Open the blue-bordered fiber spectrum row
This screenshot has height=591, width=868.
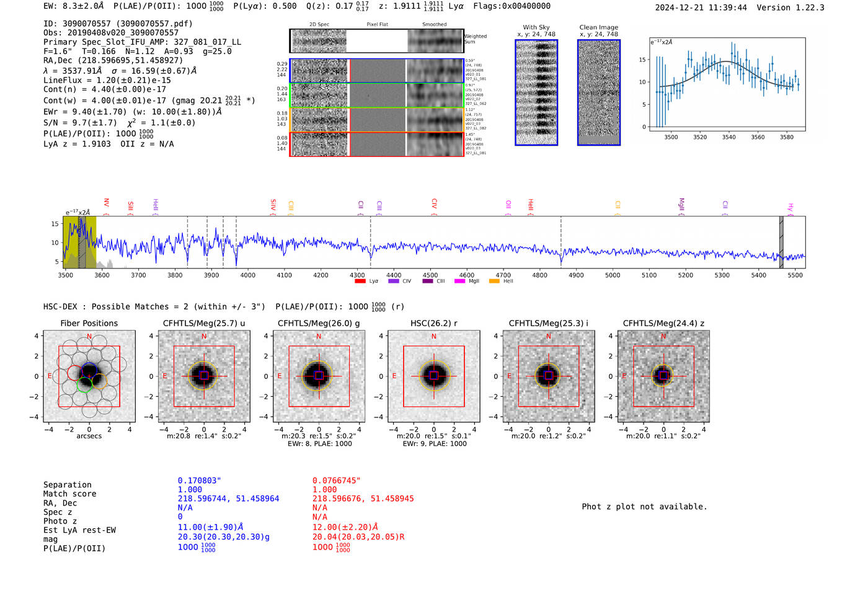tap(376, 71)
